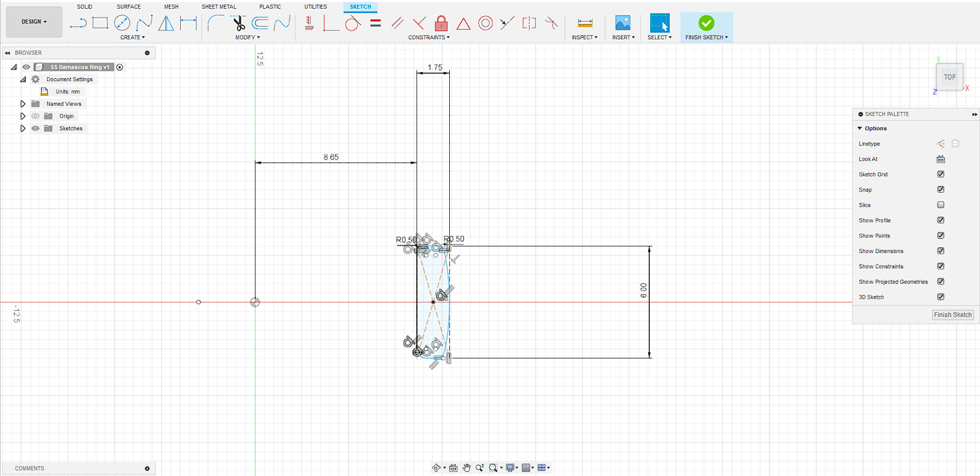This screenshot has width=980, height=476.
Task: Disable Show Constraints checkbox
Action: tap(940, 266)
